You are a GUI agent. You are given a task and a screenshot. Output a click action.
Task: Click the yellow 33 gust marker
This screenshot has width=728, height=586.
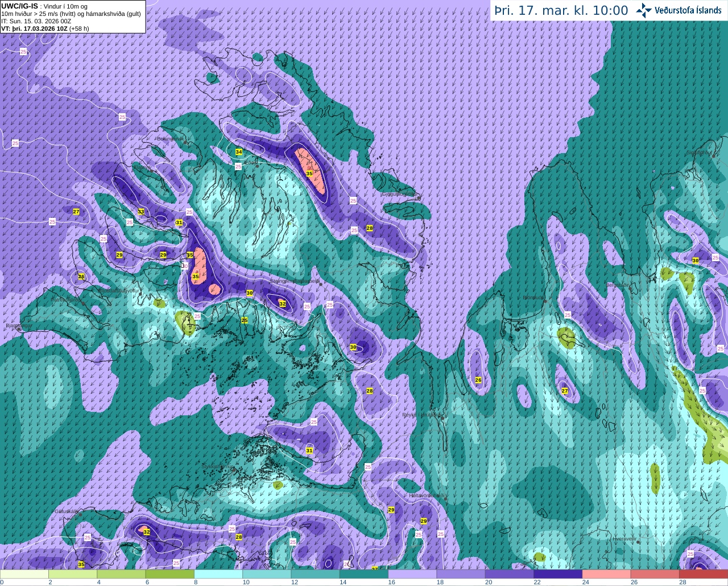point(141,211)
